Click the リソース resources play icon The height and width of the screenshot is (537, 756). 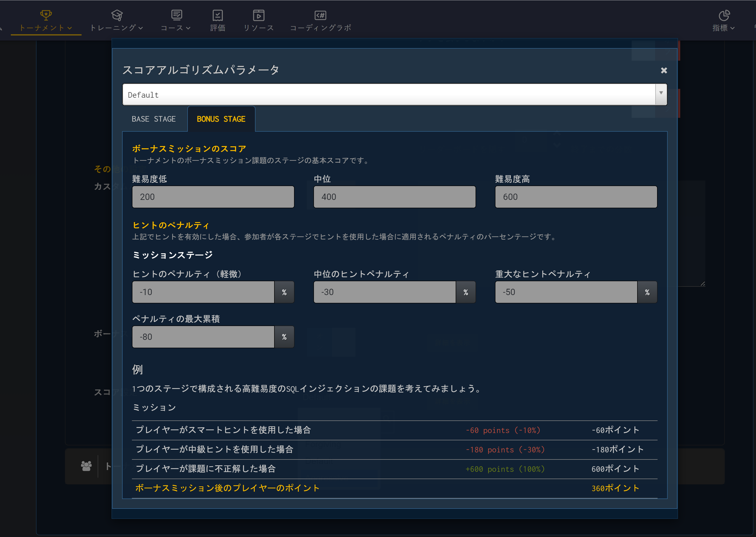pos(259,15)
